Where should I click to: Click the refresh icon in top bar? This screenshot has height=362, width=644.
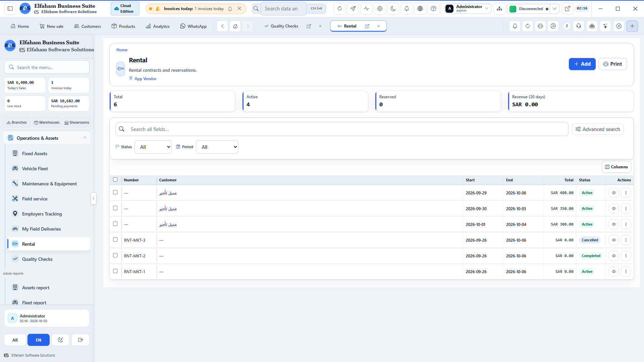[x=339, y=9]
